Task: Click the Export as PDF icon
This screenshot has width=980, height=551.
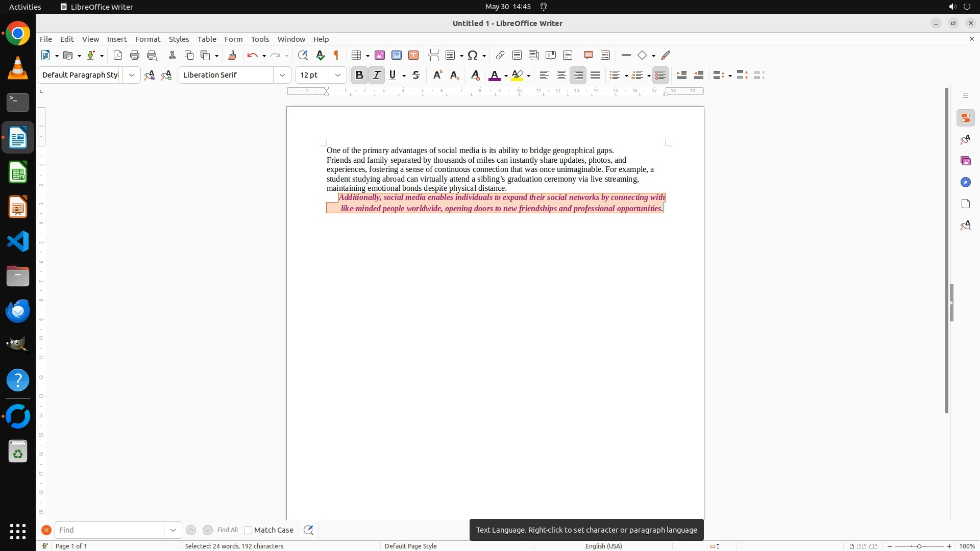Action: (118, 55)
